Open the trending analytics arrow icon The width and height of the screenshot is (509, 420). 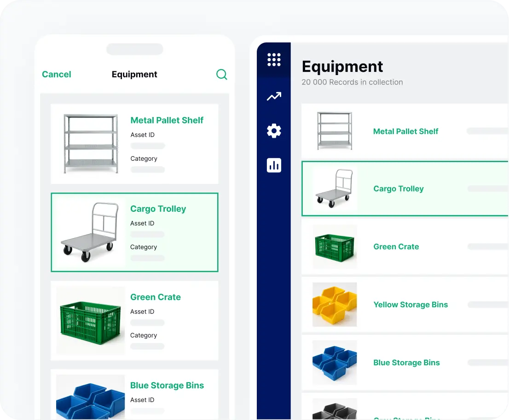click(x=274, y=96)
